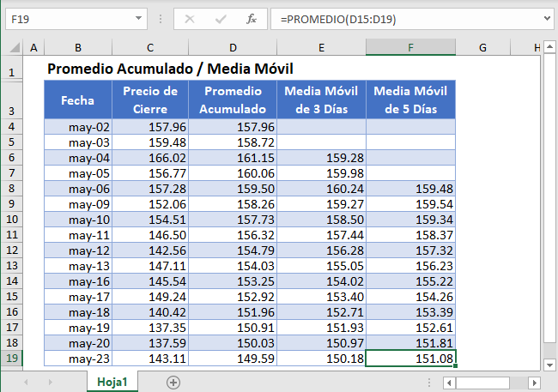The width and height of the screenshot is (558, 392).
Task: Select 3-day average cell 150.18
Action: 321,359
